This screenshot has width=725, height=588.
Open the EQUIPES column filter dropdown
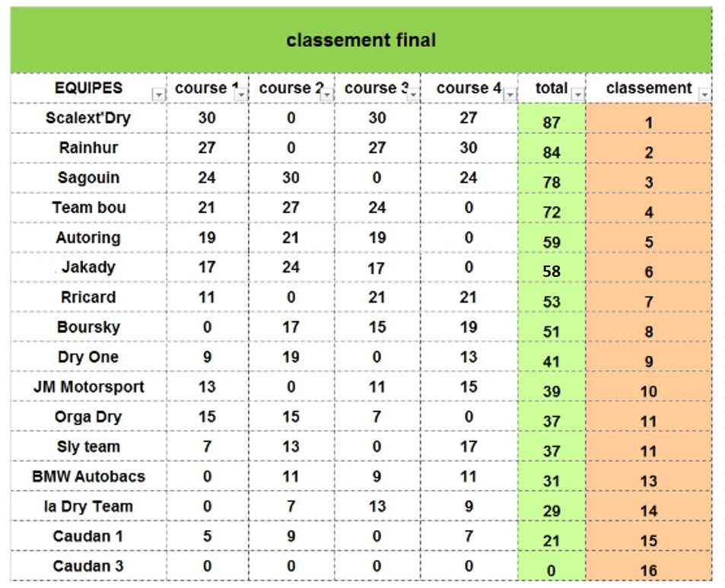pyautogui.click(x=158, y=95)
